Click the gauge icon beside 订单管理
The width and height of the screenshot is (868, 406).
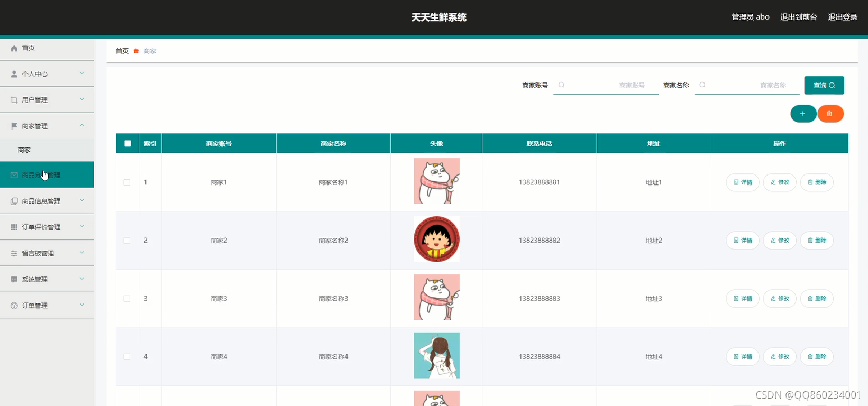coord(14,306)
